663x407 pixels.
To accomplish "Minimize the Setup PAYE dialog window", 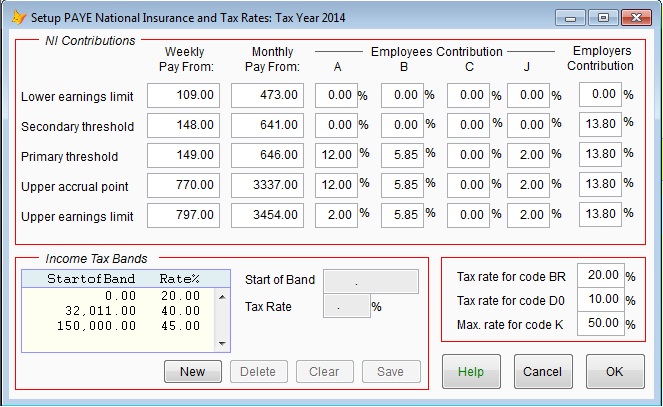I will tap(570, 18).
